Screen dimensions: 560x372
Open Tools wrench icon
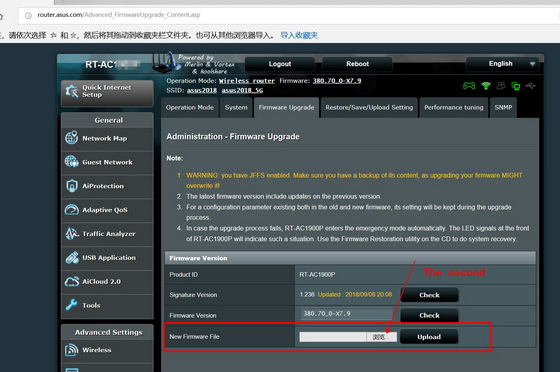click(x=71, y=305)
